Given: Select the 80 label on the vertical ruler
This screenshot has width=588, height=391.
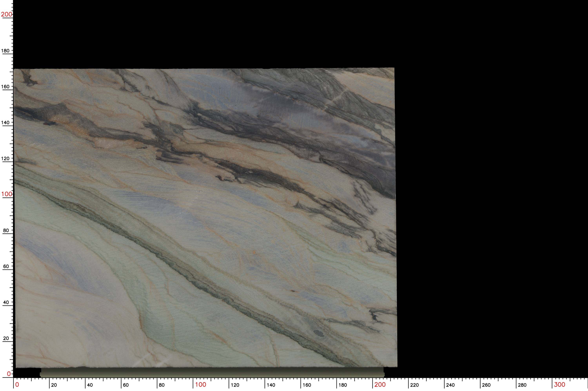Looking at the screenshot, I should click(x=6, y=230).
